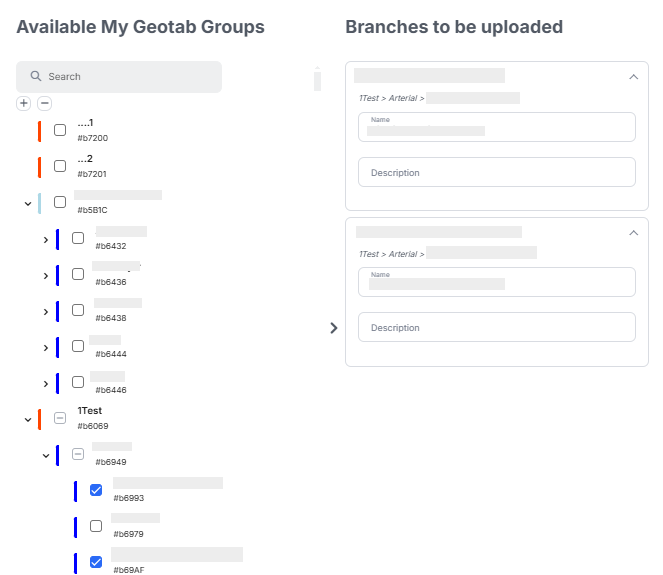Viewport: 663px width, 575px height.
Task: Click the collapse all minus icon
Action: 44,103
